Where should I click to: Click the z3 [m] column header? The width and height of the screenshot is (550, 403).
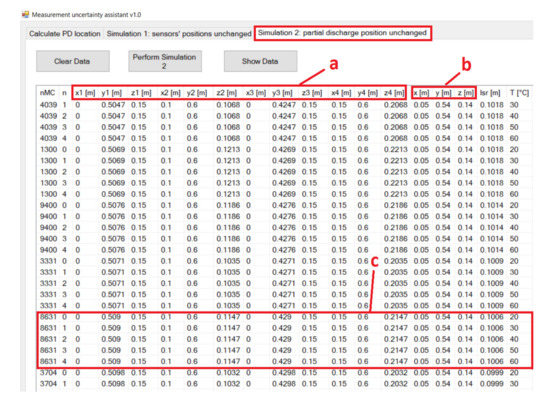pyautogui.click(x=312, y=93)
